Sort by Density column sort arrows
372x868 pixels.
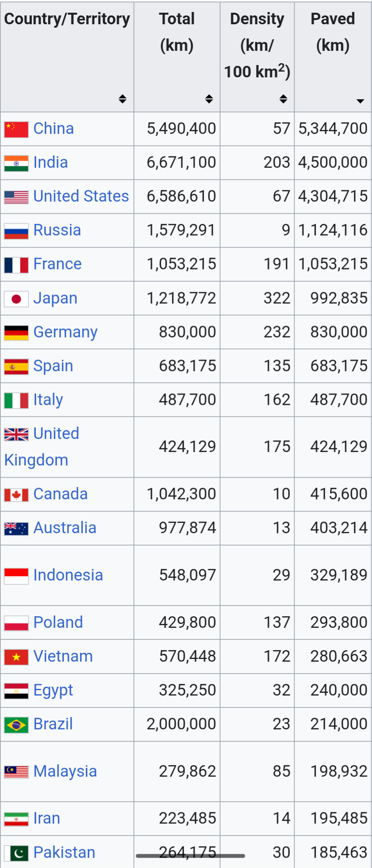pos(283,99)
